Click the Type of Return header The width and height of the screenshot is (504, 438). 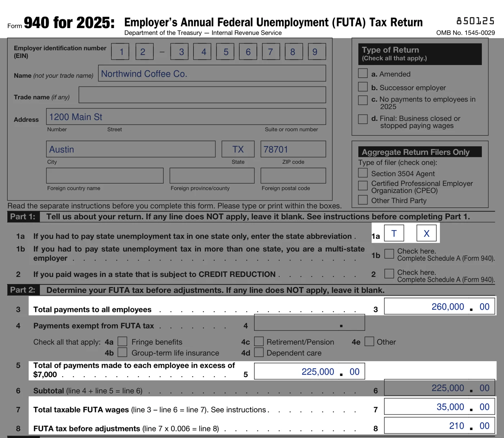coord(420,54)
